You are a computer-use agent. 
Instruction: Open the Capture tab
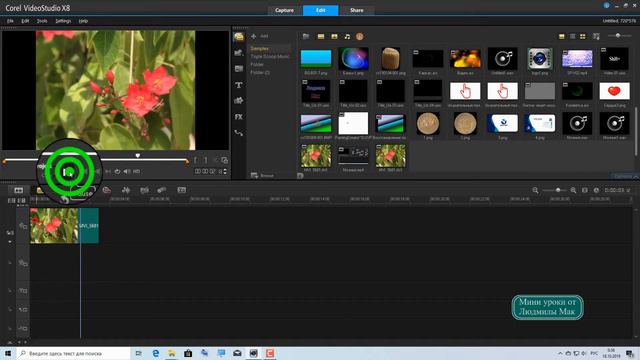284,10
